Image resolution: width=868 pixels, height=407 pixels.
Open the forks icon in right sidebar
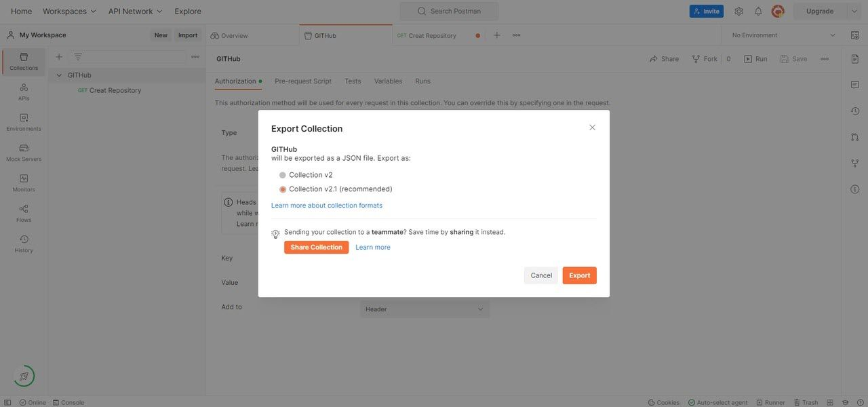(854, 163)
